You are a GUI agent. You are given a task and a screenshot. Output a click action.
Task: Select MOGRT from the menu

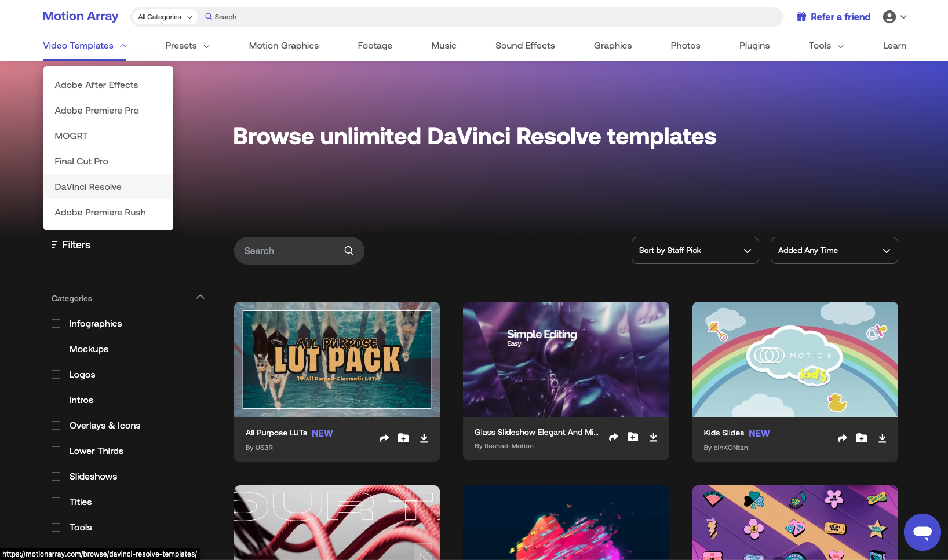tap(108, 136)
